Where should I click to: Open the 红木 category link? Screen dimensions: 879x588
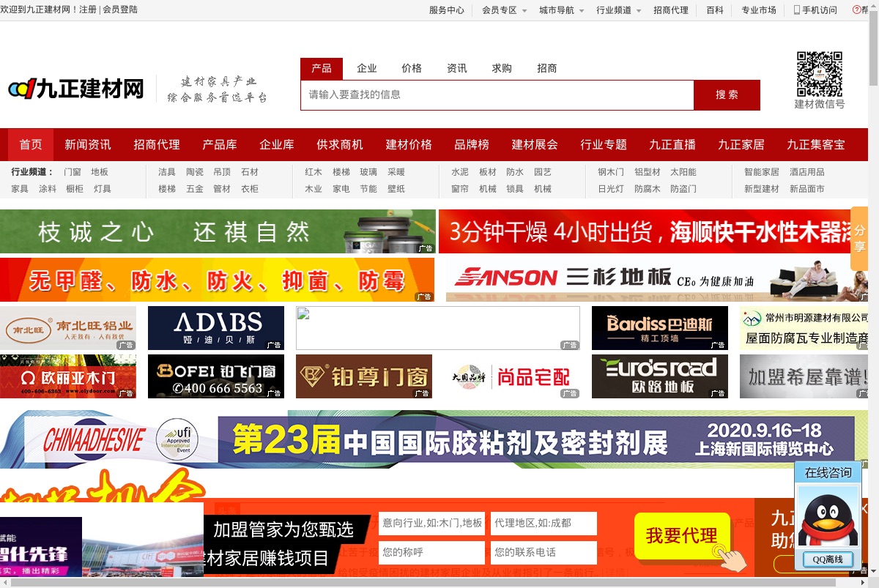click(314, 172)
